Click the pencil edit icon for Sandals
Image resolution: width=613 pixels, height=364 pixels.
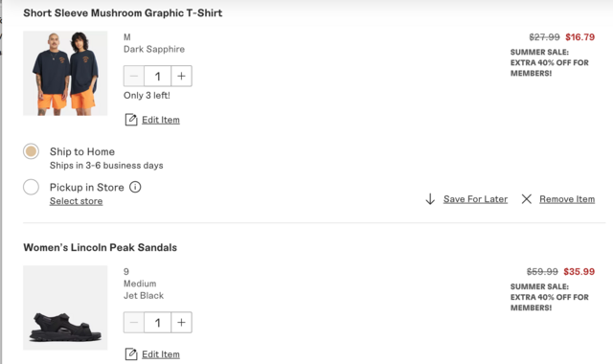[x=131, y=354]
